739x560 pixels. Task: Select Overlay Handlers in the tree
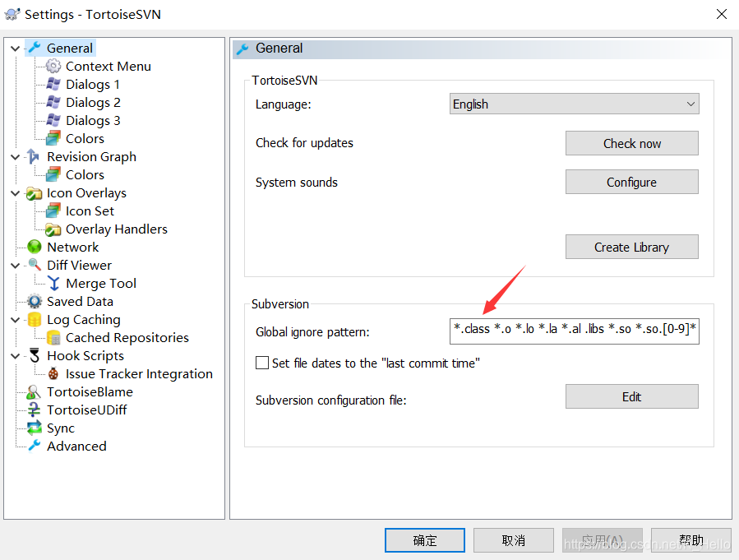(117, 229)
